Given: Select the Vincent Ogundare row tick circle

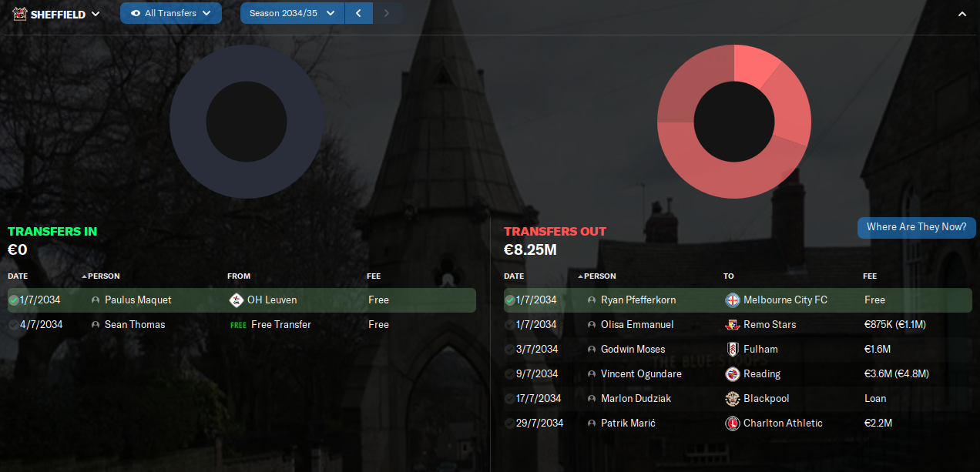Looking at the screenshot, I should 510,374.
